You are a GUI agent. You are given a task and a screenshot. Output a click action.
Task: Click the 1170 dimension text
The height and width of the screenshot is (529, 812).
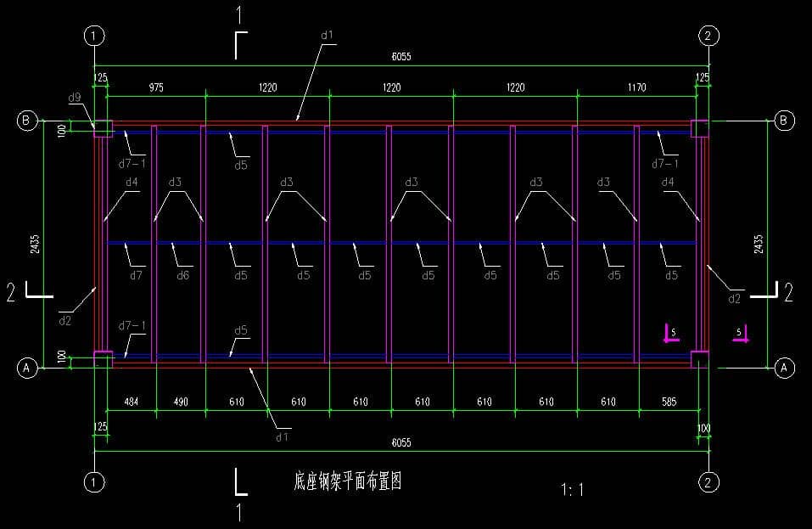pyautogui.click(x=636, y=87)
